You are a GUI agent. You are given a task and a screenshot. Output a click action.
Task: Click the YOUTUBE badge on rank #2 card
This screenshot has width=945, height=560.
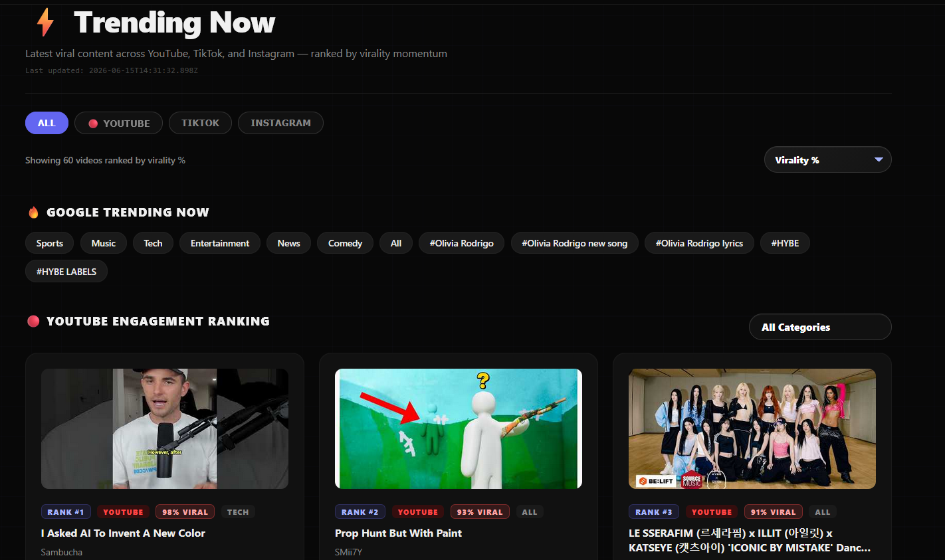[418, 512]
